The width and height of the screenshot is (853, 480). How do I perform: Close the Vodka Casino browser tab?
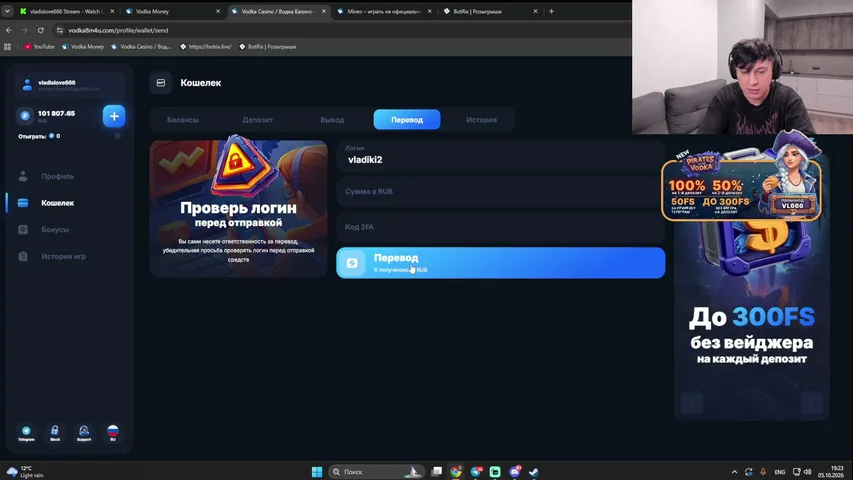coord(324,11)
